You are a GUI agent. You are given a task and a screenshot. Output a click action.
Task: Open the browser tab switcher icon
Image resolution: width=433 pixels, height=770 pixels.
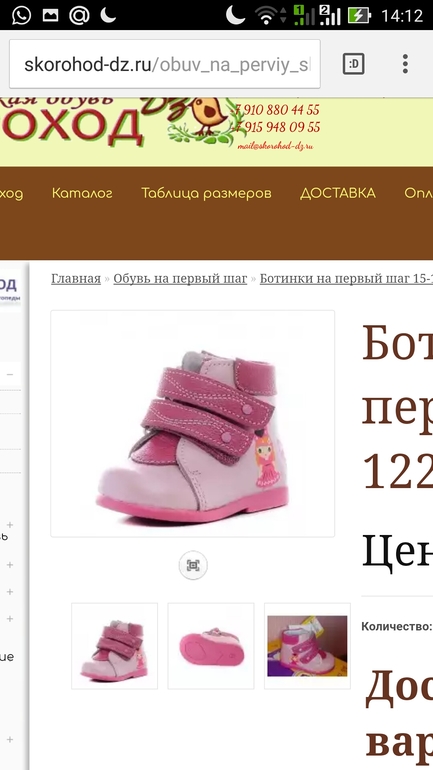click(x=353, y=64)
